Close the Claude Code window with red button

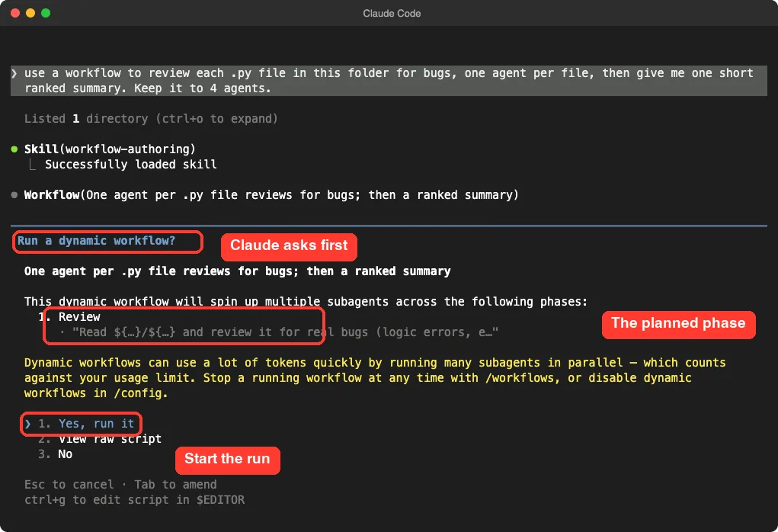coord(15,13)
